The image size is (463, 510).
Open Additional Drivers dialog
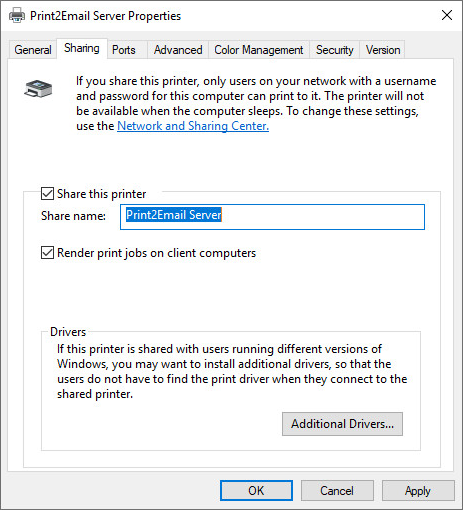[x=342, y=424]
